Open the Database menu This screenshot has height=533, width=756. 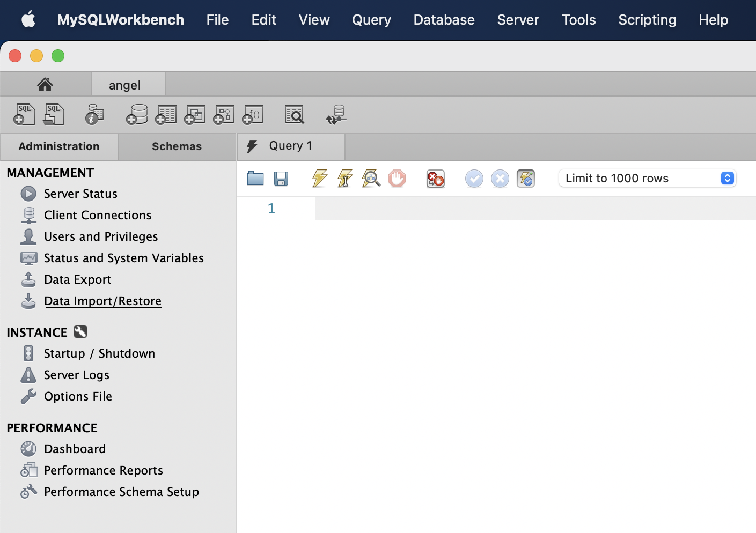coord(444,20)
